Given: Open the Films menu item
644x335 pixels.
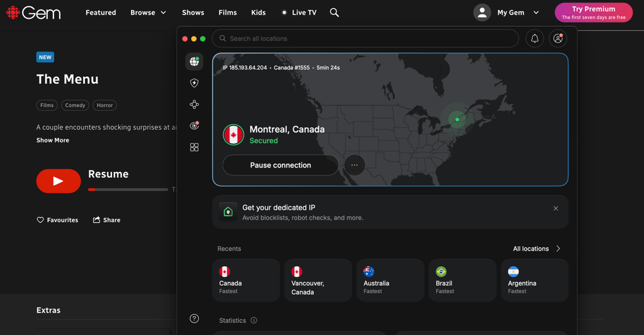Looking at the screenshot, I should click(x=228, y=13).
